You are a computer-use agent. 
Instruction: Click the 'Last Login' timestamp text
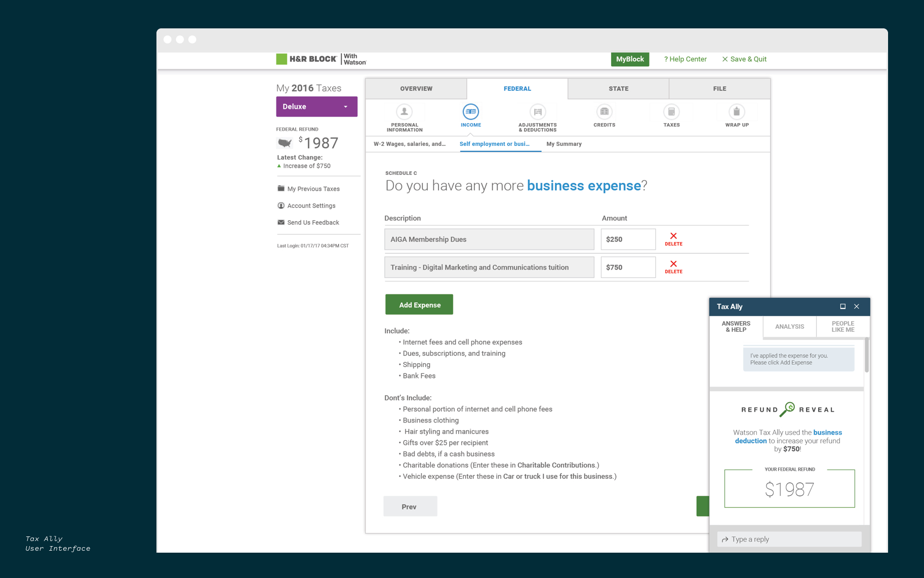[x=313, y=246]
